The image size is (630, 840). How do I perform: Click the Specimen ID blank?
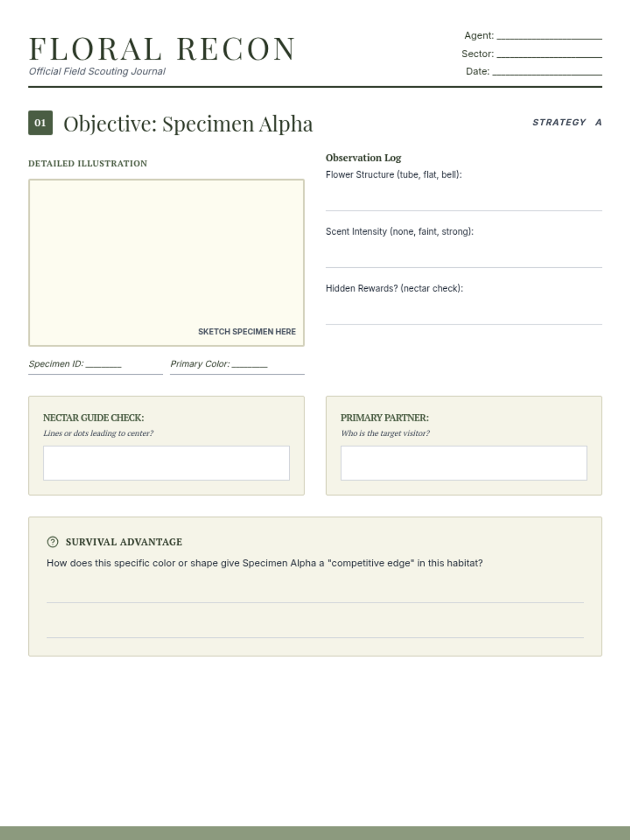click(103, 364)
